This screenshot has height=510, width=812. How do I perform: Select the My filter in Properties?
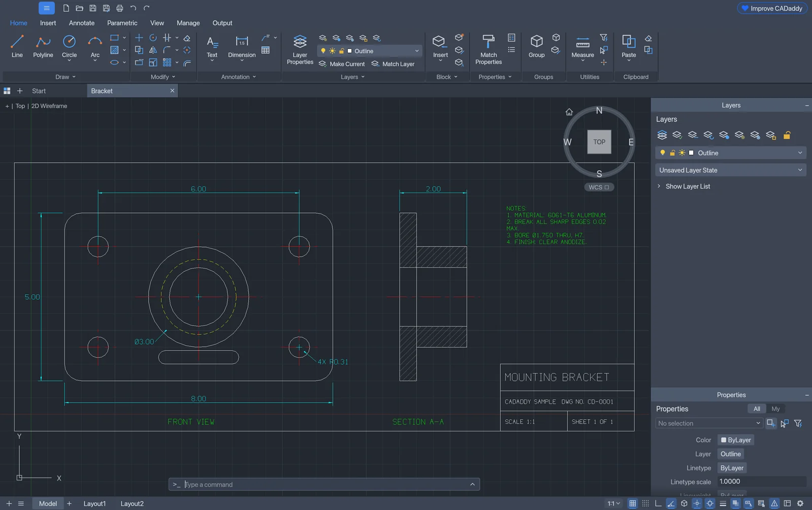tap(775, 409)
